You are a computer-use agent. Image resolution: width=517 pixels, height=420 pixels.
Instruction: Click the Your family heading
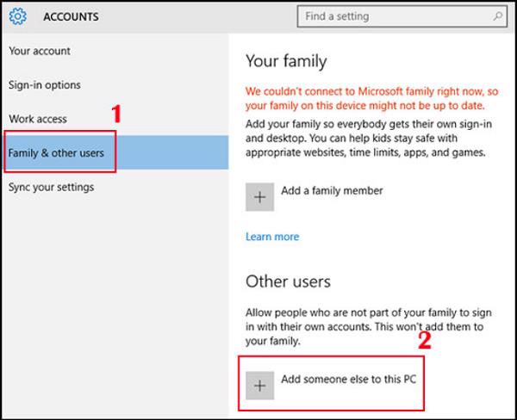tap(286, 61)
